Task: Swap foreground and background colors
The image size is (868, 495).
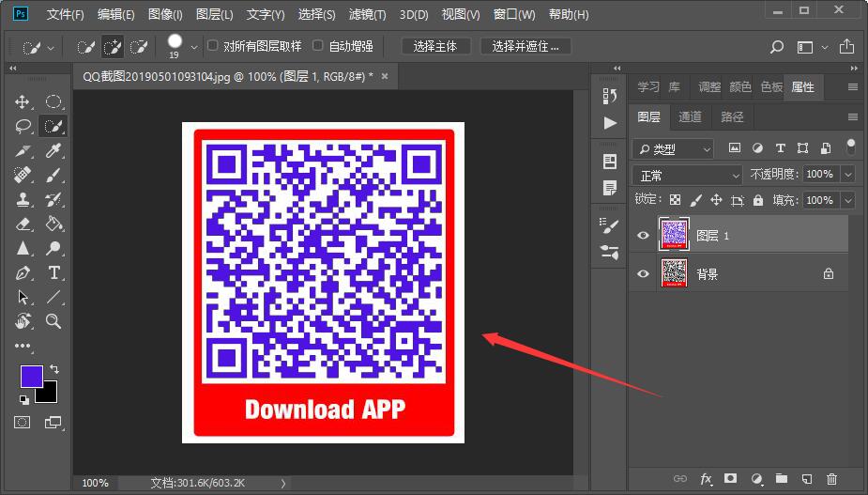Action: coord(54,368)
